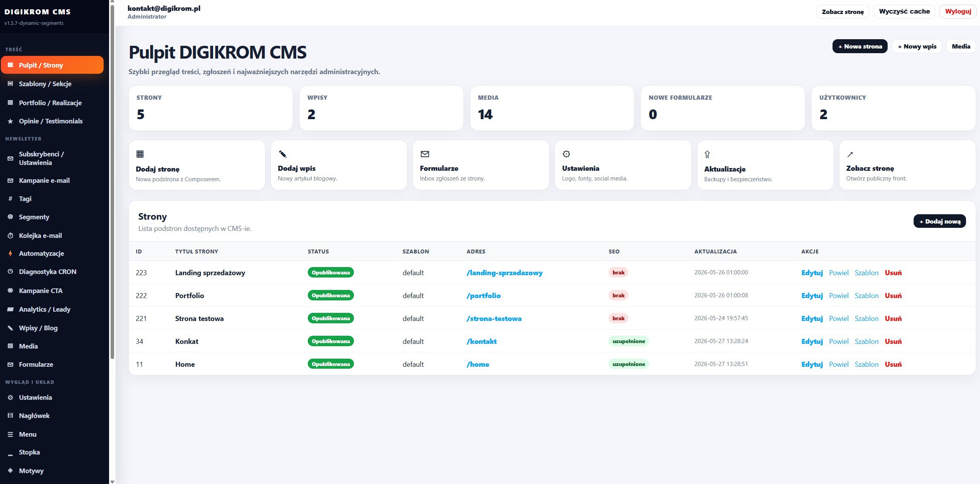Image resolution: width=980 pixels, height=484 pixels.
Task: Click Usuń for Strona testowa row
Action: pos(893,319)
